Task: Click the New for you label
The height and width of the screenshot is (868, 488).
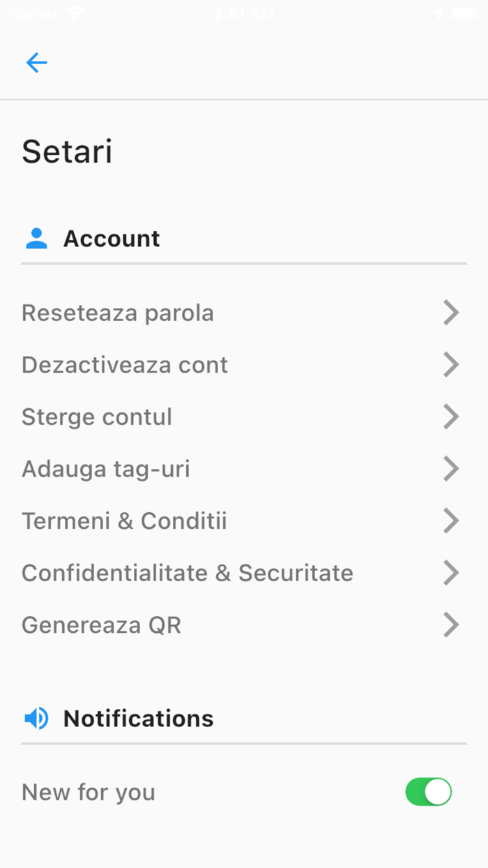Action: 89,792
